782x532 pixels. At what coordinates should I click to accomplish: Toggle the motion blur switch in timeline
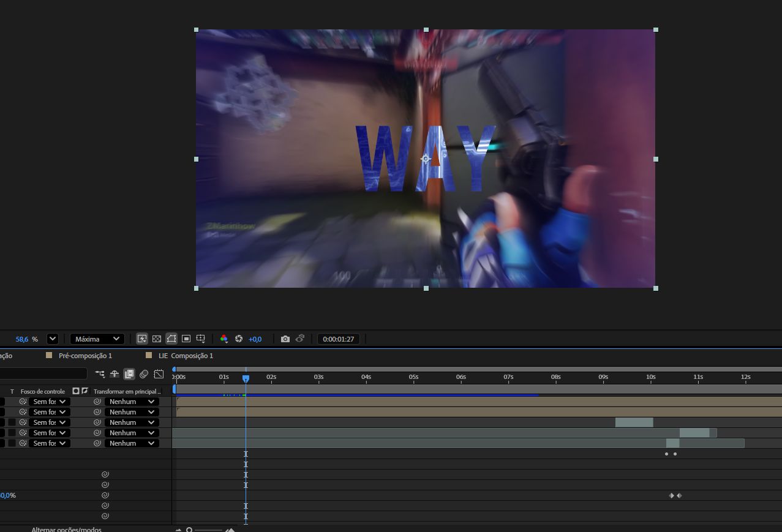click(144, 373)
